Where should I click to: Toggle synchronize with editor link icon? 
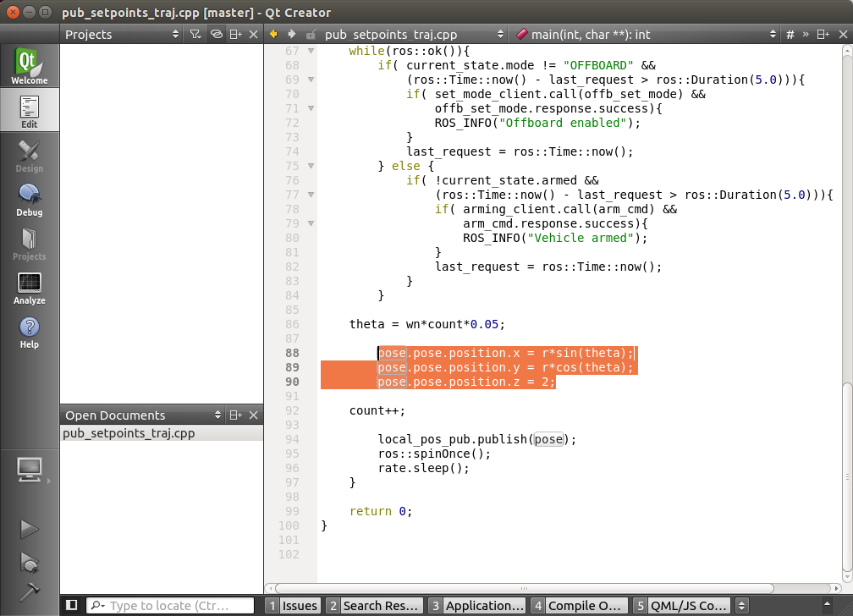point(216,35)
